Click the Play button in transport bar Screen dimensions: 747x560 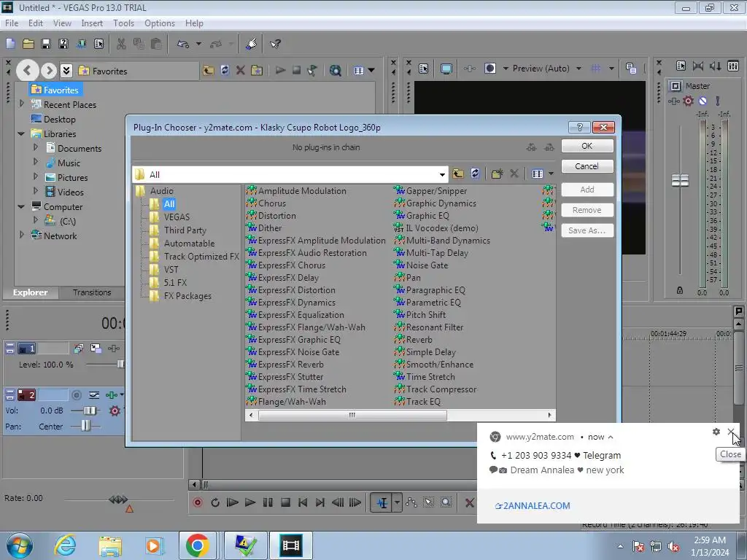[249, 502]
